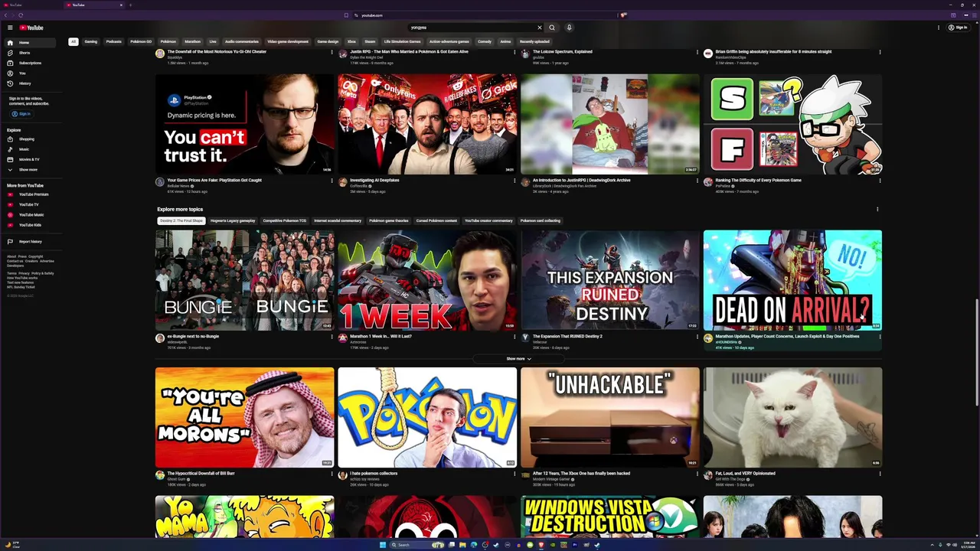The height and width of the screenshot is (551, 980).
Task: Select the Game design filter chip
Action: click(x=328, y=41)
